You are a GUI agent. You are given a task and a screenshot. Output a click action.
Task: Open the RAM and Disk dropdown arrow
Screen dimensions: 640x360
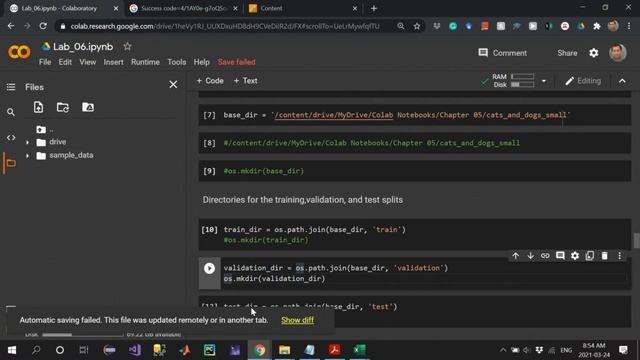(x=544, y=81)
